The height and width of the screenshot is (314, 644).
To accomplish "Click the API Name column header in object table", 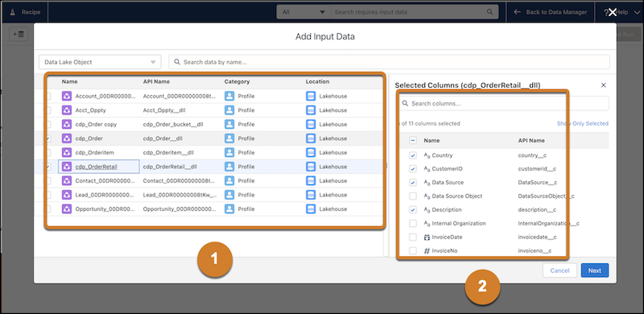I will [x=156, y=82].
